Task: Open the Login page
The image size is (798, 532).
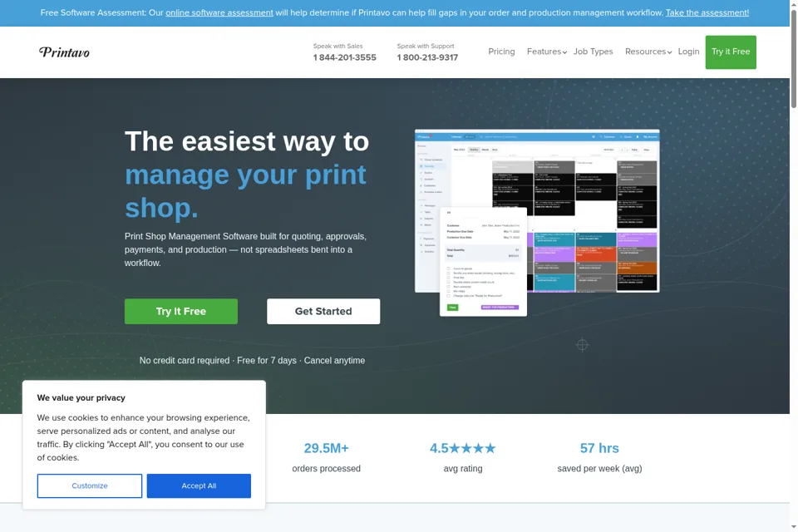Action: [x=688, y=52]
